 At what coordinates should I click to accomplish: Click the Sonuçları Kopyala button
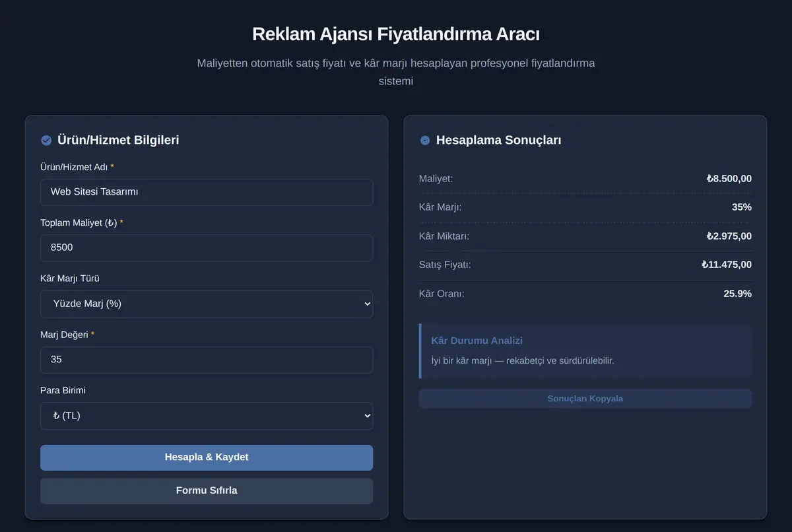tap(585, 399)
